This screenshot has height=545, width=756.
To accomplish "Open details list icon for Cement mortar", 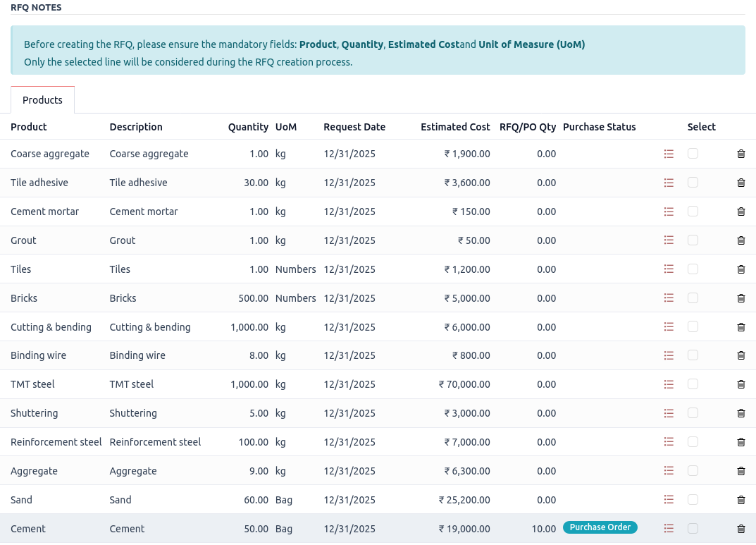I will [x=669, y=212].
